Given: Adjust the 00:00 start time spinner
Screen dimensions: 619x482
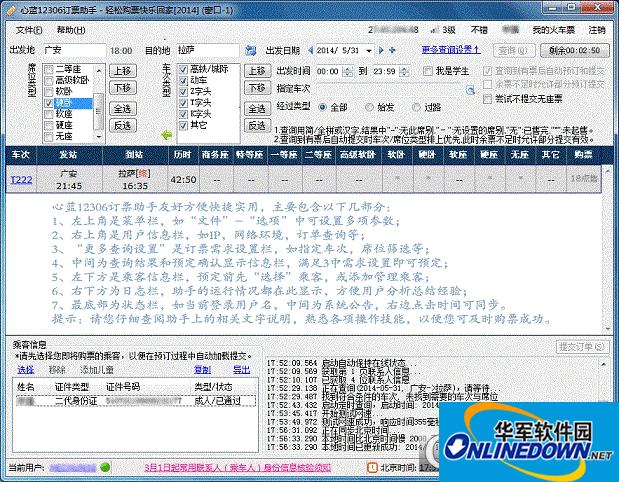Looking at the screenshot, I should coord(348,71).
